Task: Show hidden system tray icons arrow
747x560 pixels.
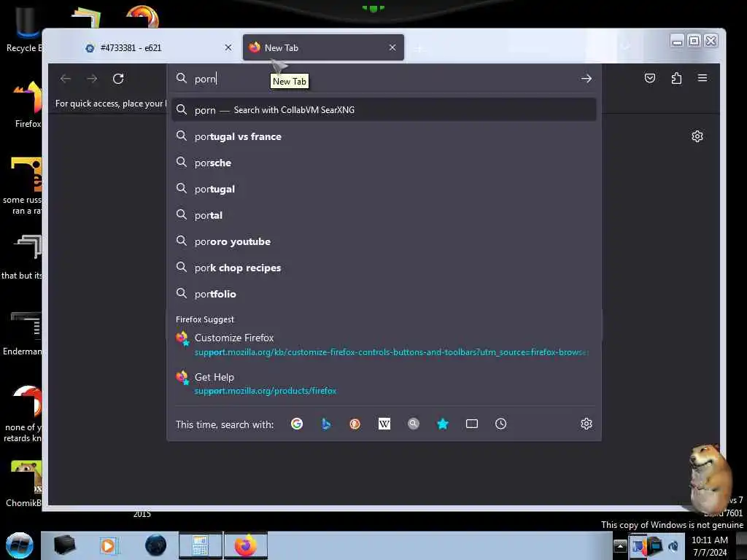Action: pos(620,545)
